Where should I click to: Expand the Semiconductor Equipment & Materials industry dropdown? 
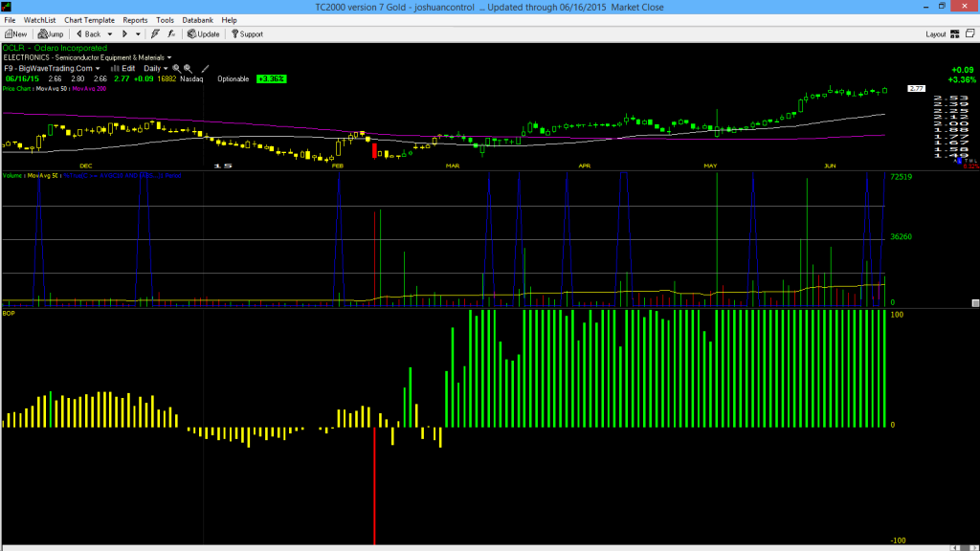click(169, 58)
